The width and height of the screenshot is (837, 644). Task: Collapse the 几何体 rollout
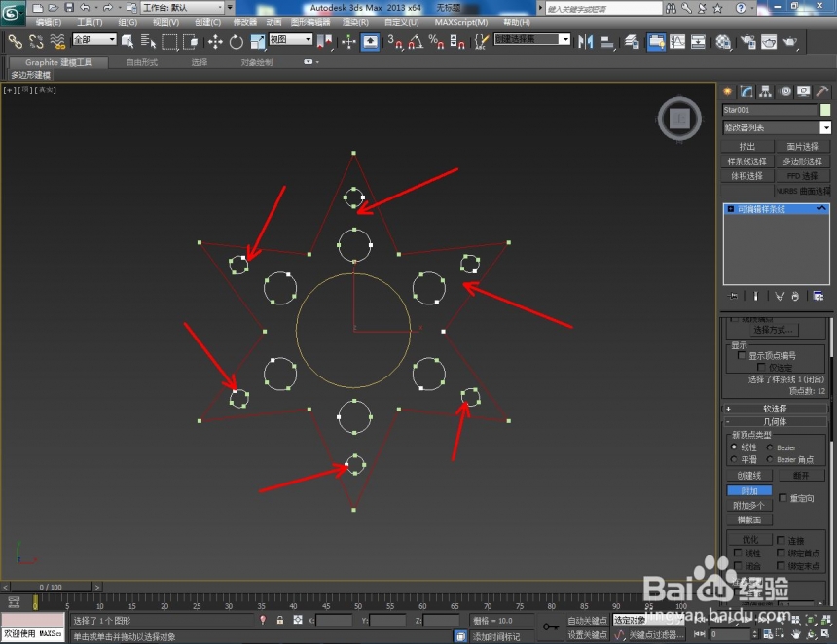(775, 421)
